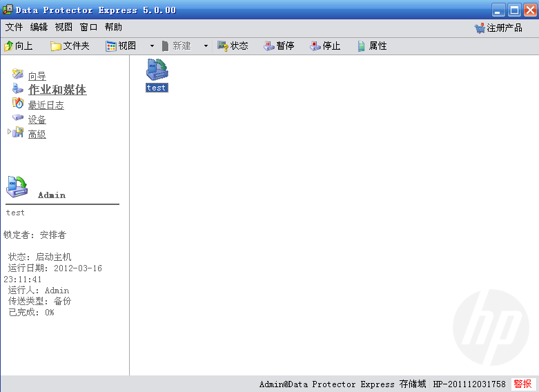Close the Data Protector Express window
The height and width of the screenshot is (392, 539).
click(530, 10)
